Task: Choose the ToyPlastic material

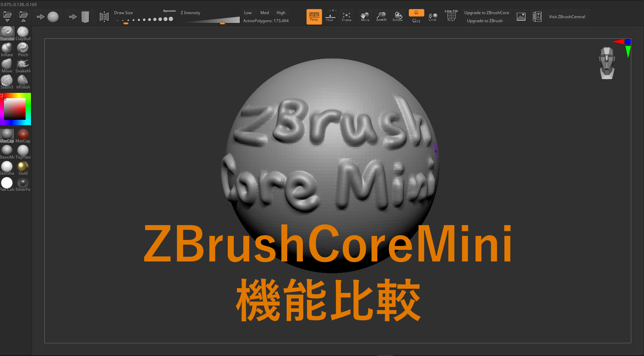Action: pos(23,152)
